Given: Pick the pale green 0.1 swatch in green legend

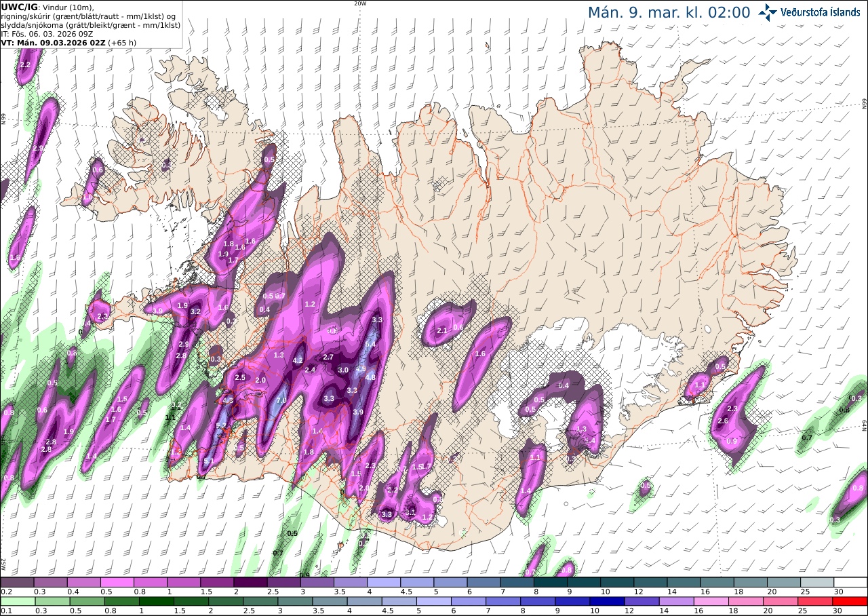Looking at the screenshot, I should tap(17, 601).
